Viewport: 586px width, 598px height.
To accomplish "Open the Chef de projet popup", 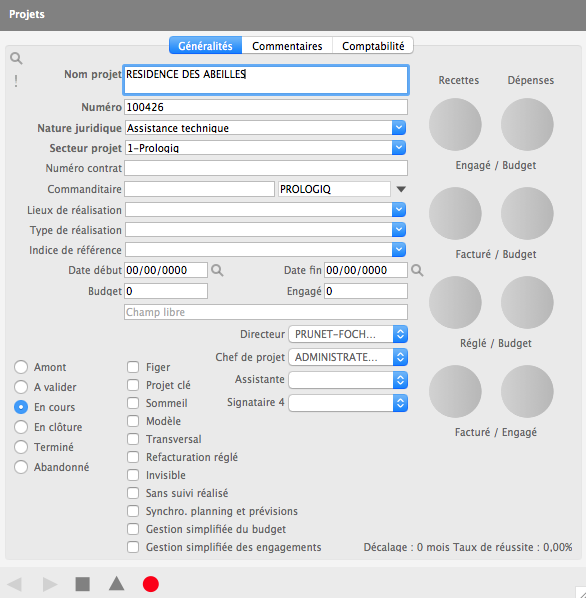I will [348, 357].
